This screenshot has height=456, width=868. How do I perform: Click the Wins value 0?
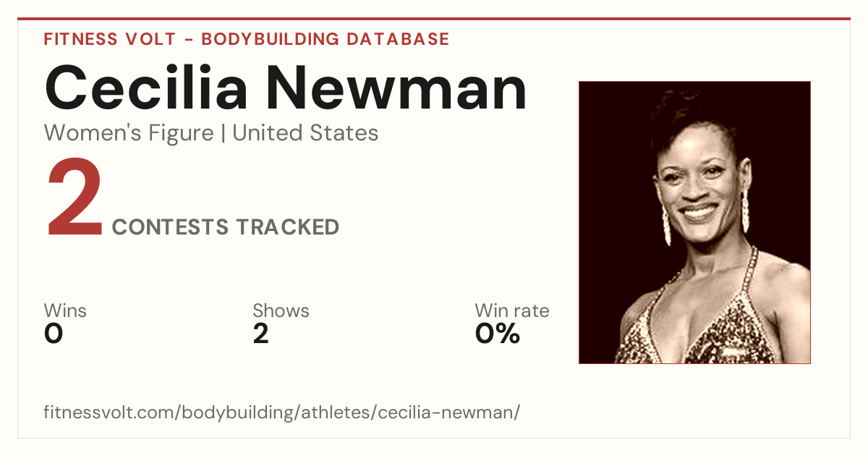[54, 334]
